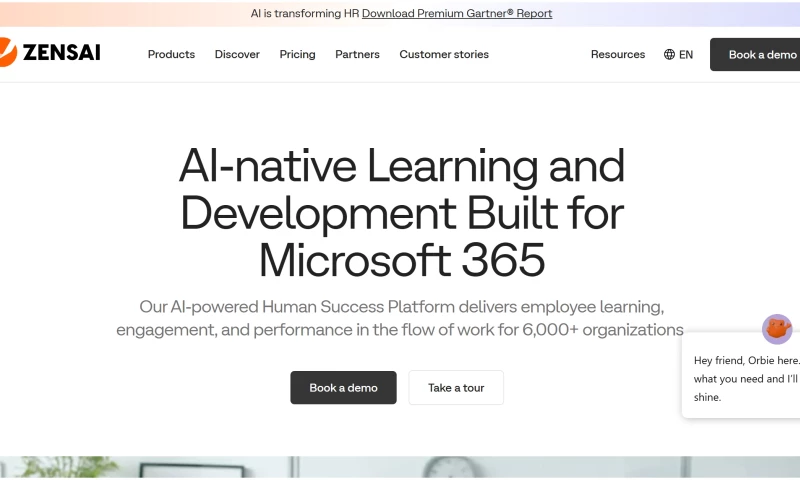Click the AI-native Learning headline text
Image resolution: width=800 pixels, height=480 pixels.
tap(402, 213)
